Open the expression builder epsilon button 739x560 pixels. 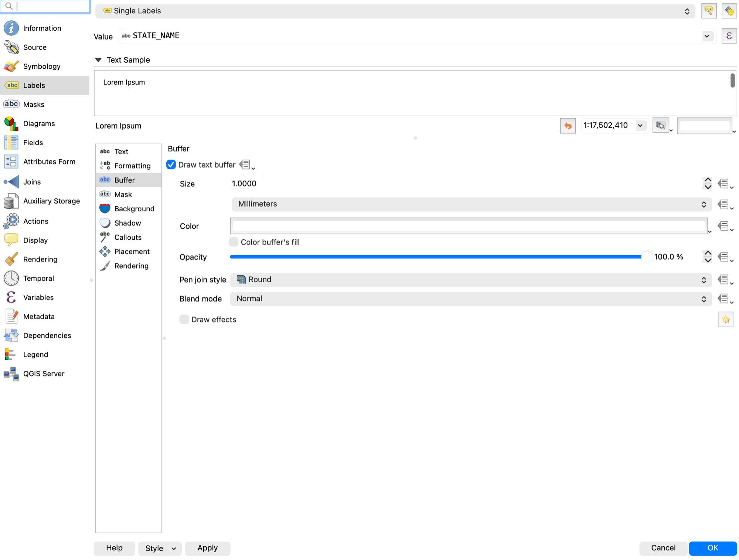pyautogui.click(x=729, y=36)
